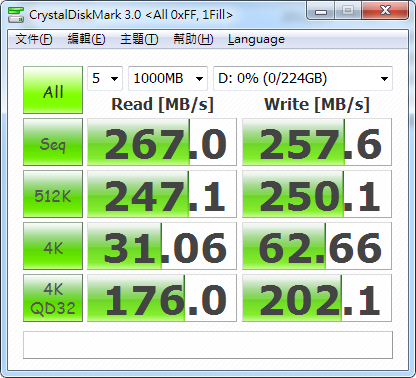Open the 主題(T) menu

[139, 39]
